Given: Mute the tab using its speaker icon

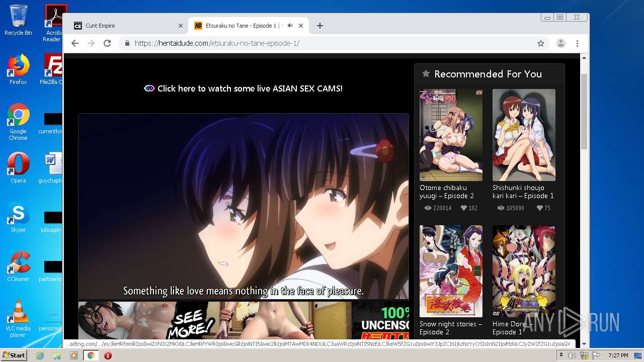Looking at the screenshot, I should 290,26.
